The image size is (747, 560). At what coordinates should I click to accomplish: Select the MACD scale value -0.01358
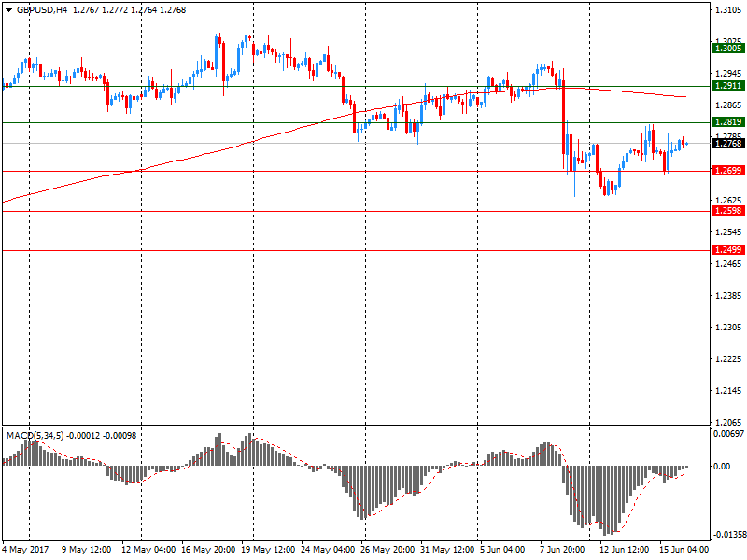(728, 534)
